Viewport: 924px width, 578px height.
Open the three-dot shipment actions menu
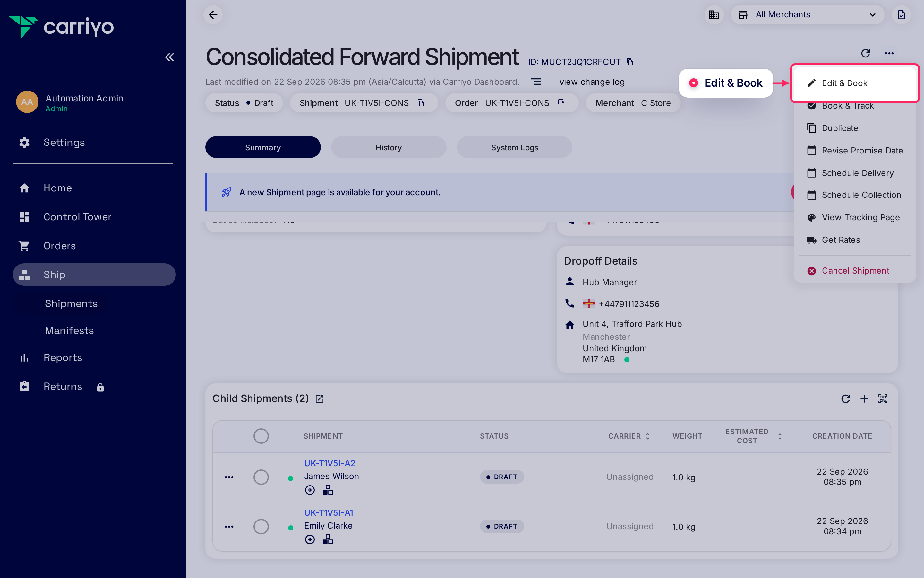889,53
